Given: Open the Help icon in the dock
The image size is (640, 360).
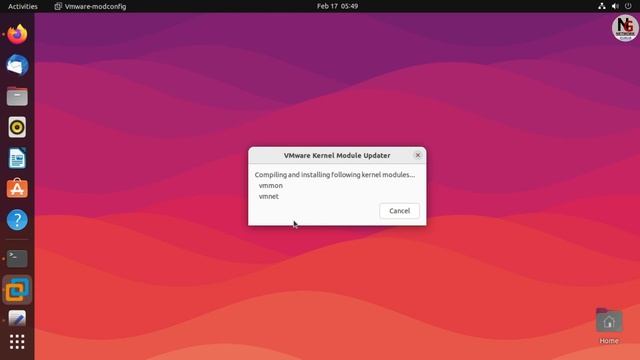Looking at the screenshot, I should pyautogui.click(x=17, y=220).
